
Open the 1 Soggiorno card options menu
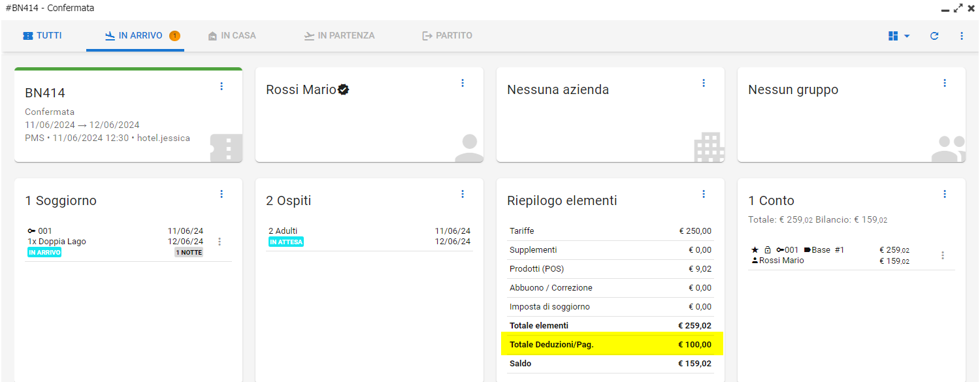coord(221,194)
